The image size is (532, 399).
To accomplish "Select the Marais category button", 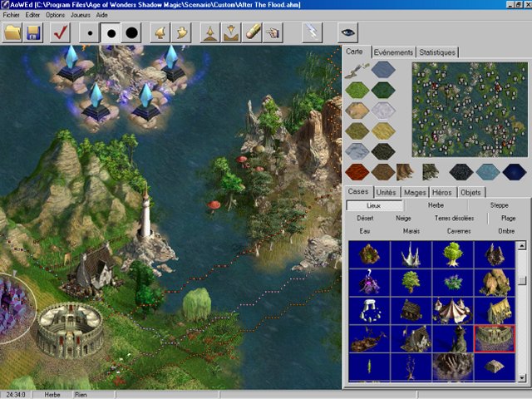I will point(411,231).
